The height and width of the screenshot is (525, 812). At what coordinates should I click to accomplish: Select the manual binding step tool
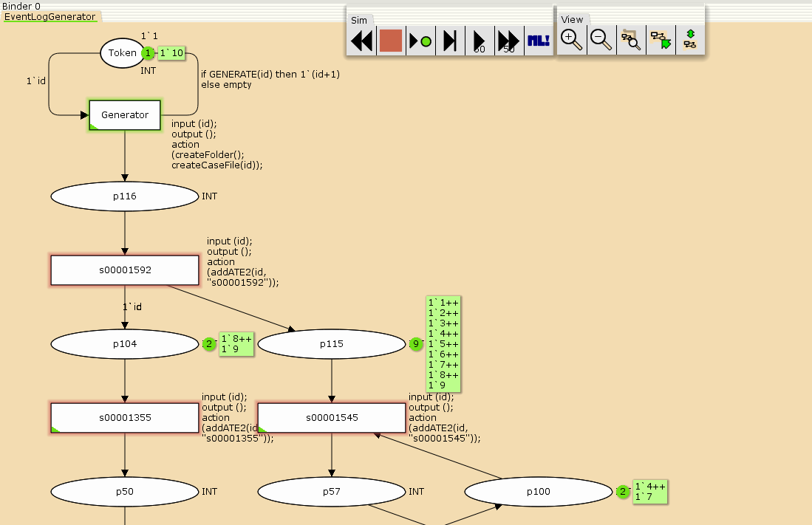[x=420, y=41]
